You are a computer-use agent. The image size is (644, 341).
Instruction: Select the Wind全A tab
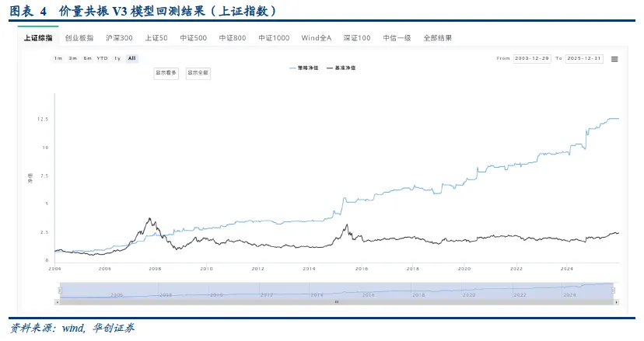pyautogui.click(x=317, y=38)
